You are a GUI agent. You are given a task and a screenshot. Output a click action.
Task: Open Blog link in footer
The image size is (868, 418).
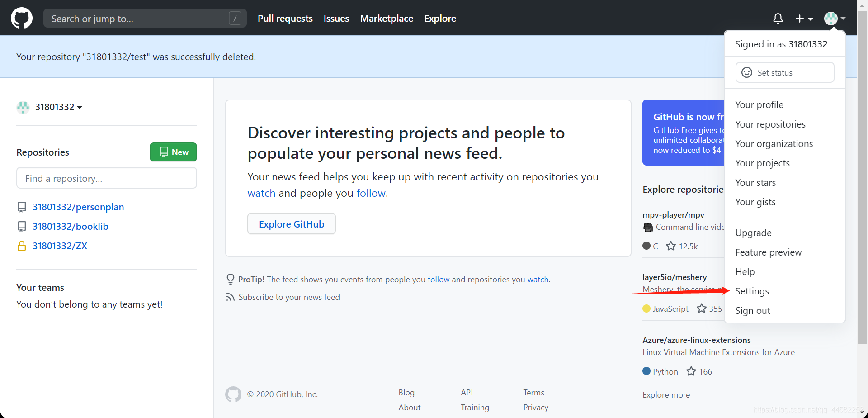pyautogui.click(x=406, y=393)
